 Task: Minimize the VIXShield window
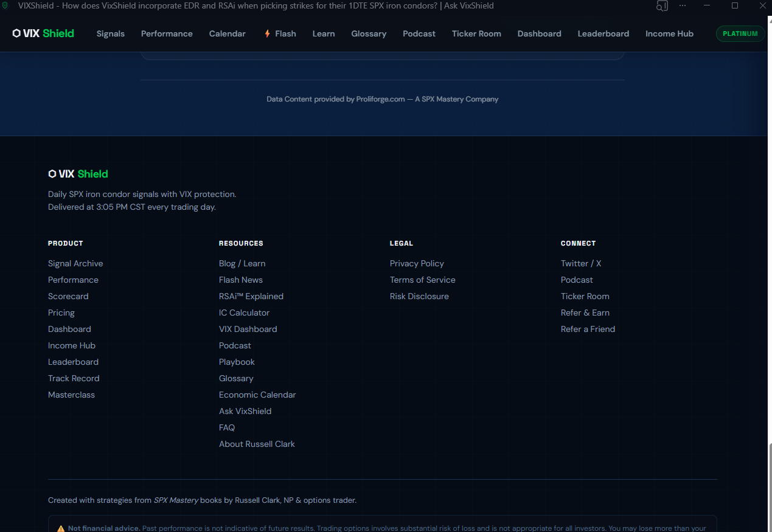coord(708,6)
